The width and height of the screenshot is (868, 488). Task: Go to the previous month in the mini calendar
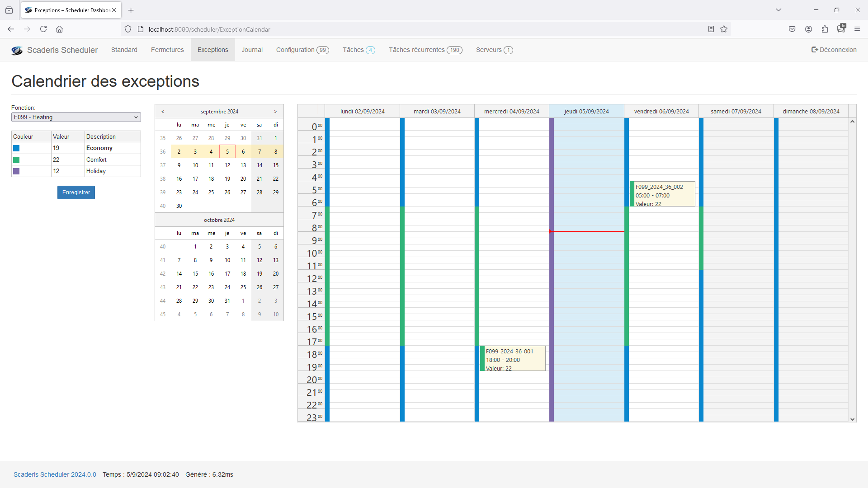coord(163,112)
